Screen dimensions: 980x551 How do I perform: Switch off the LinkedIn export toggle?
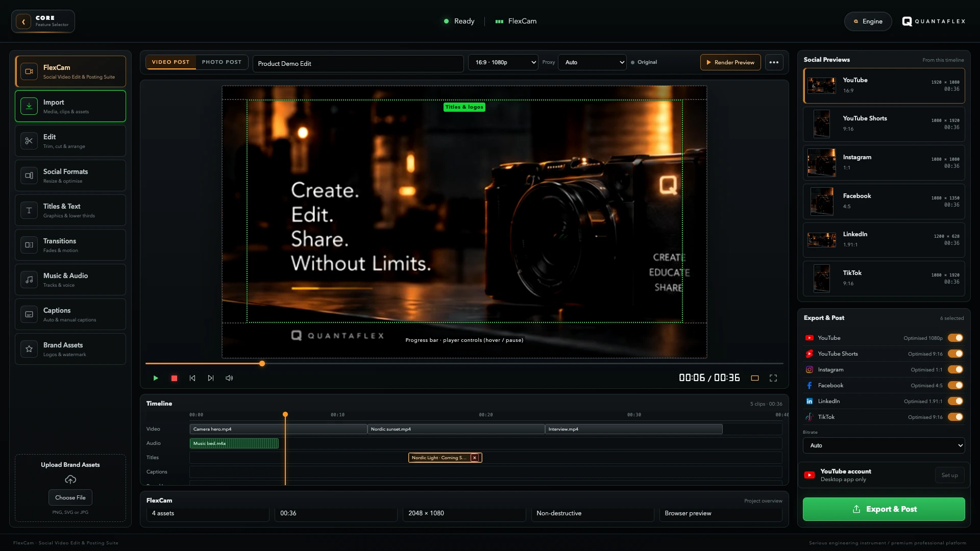pyautogui.click(x=955, y=401)
